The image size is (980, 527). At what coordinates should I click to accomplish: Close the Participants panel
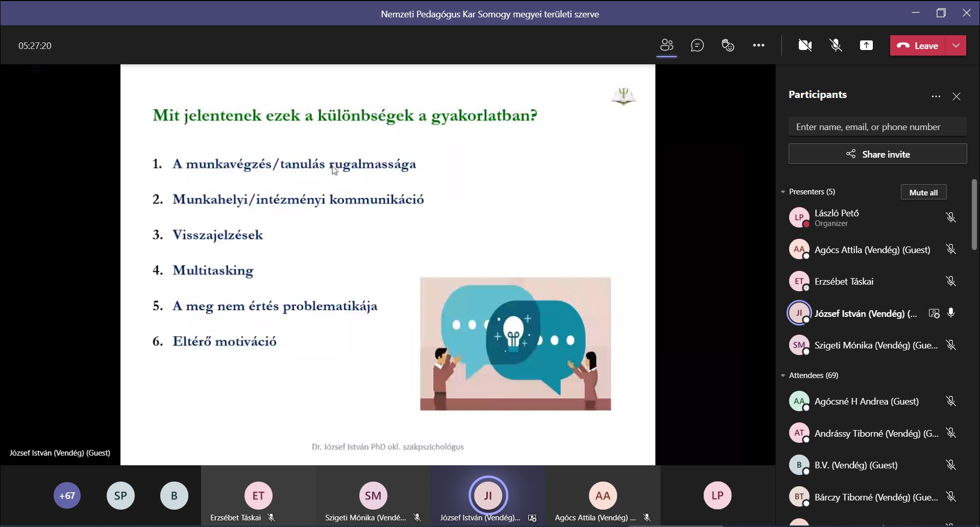(x=957, y=96)
